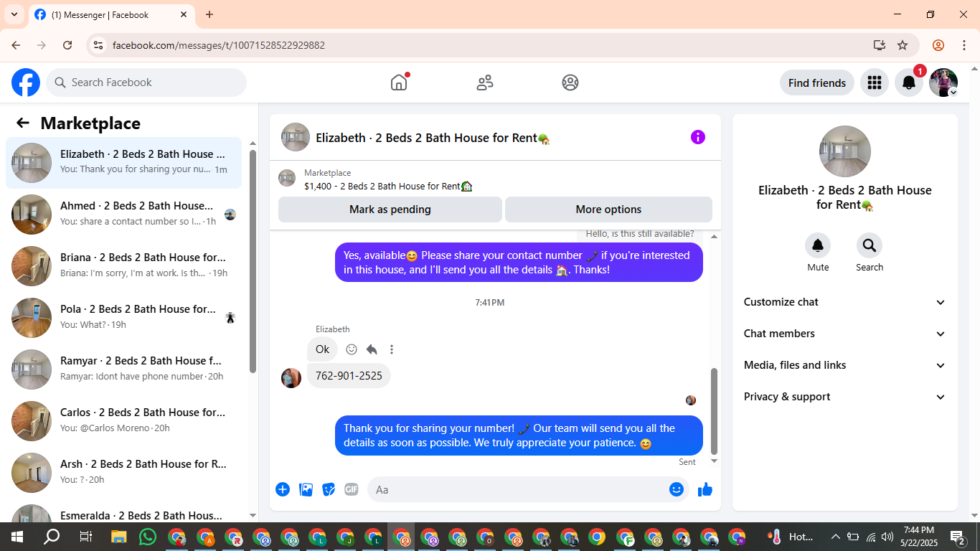Open the account profile picture menu
This screenshot has height=551, width=980.
tap(943, 83)
